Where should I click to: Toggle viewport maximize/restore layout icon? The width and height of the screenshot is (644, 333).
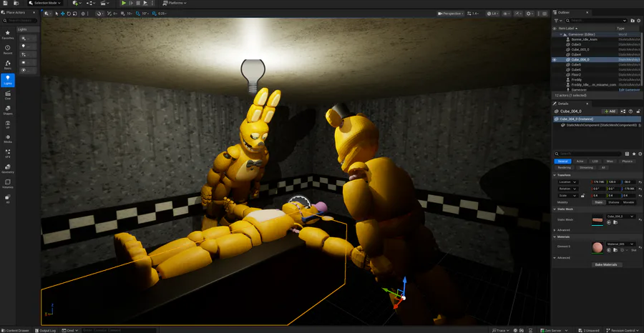(545, 14)
